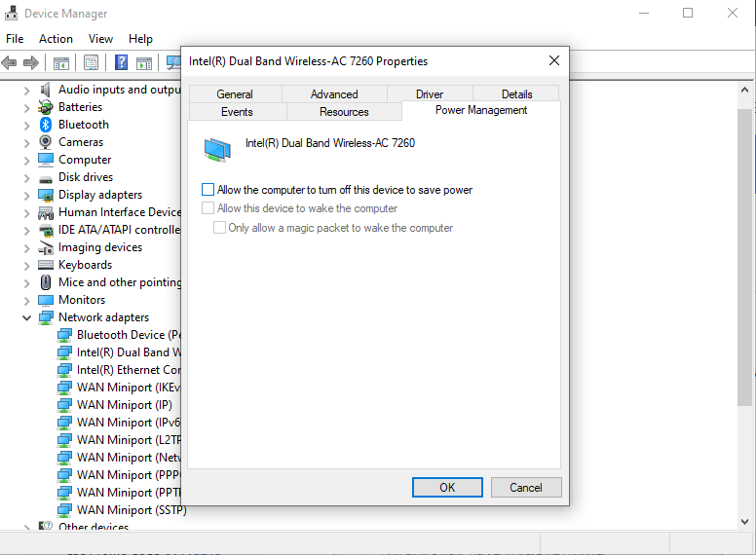The width and height of the screenshot is (756, 555).
Task: Click the Audio inputs and outputs speaker icon
Action: click(46, 90)
